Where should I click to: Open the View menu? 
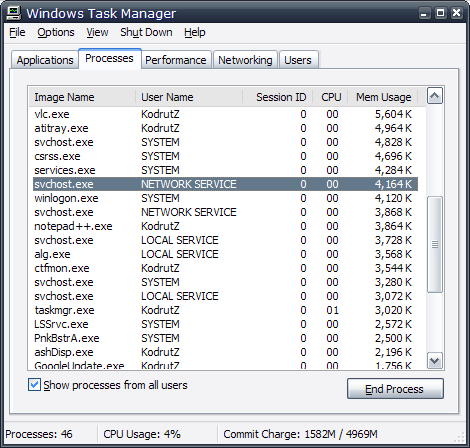click(x=97, y=32)
